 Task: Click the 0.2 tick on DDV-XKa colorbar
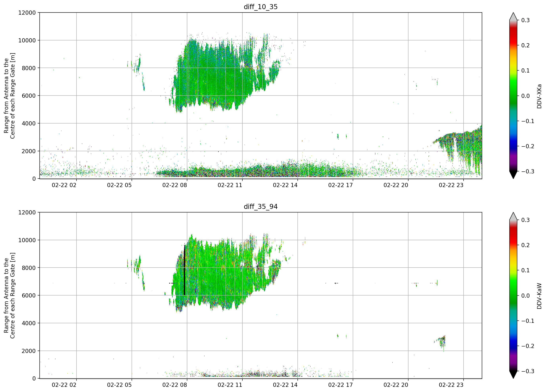pyautogui.click(x=525, y=46)
